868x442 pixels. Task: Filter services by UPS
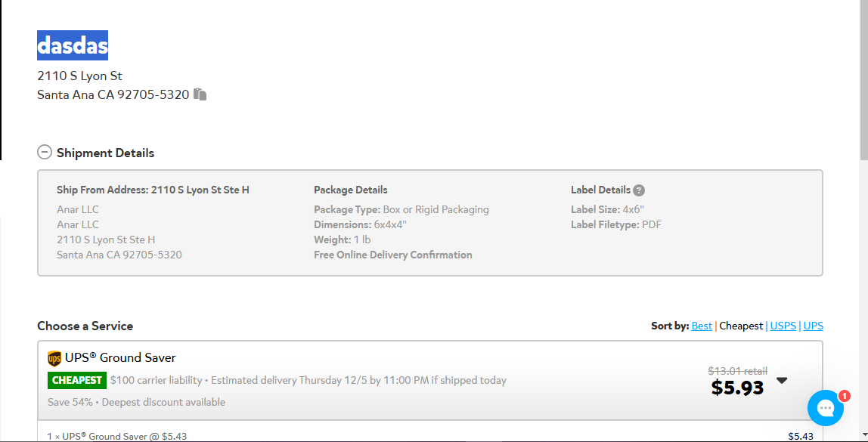[814, 326]
